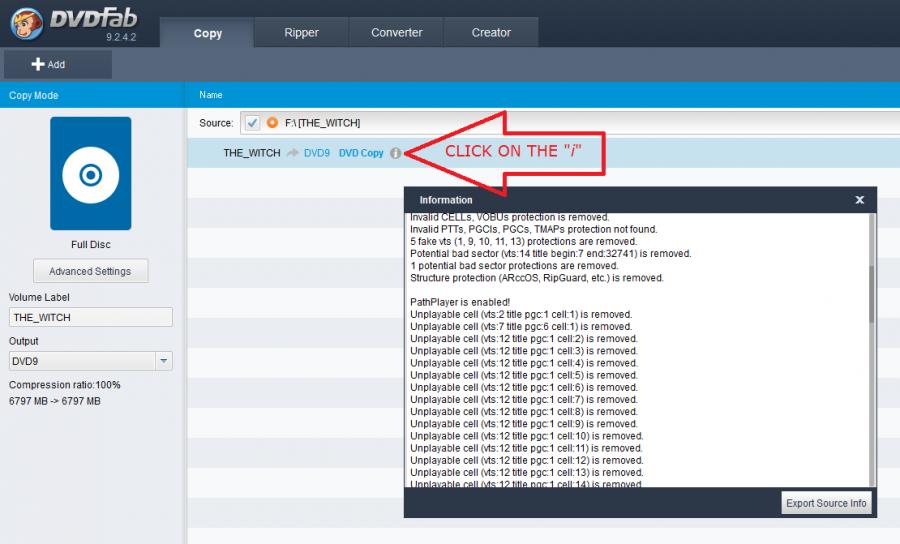Click the plus Add button
Viewport: 900px width, 544px height.
[57, 64]
